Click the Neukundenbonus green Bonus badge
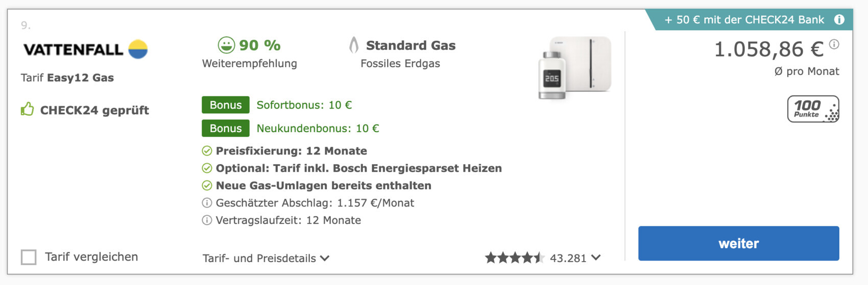The image size is (868, 285). (x=225, y=128)
